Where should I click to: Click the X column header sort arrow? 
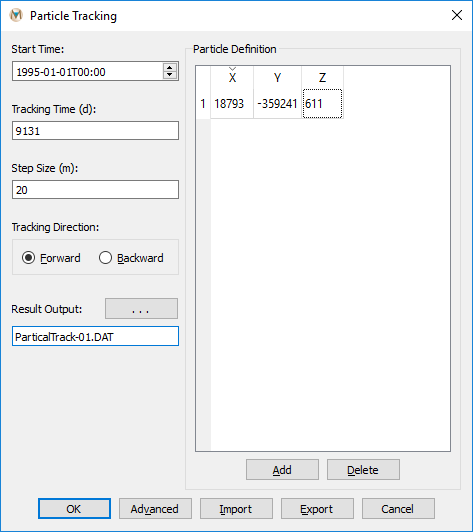click(232, 69)
